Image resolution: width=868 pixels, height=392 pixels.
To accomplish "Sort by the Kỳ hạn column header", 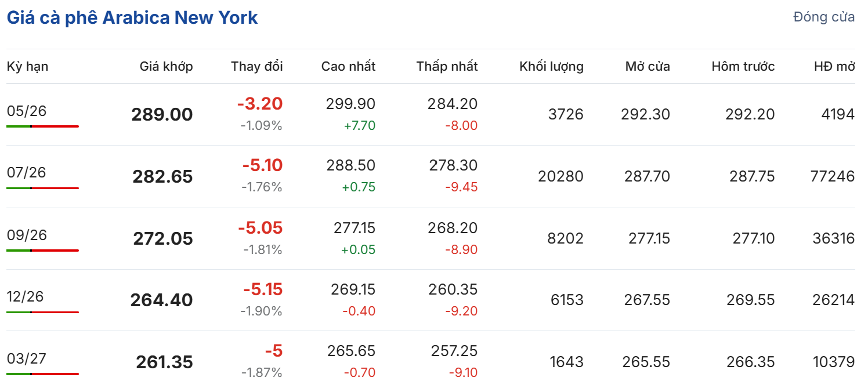I will [27, 66].
